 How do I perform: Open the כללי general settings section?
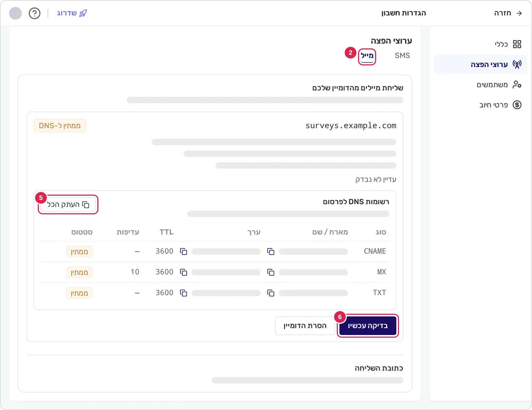pos(480,44)
